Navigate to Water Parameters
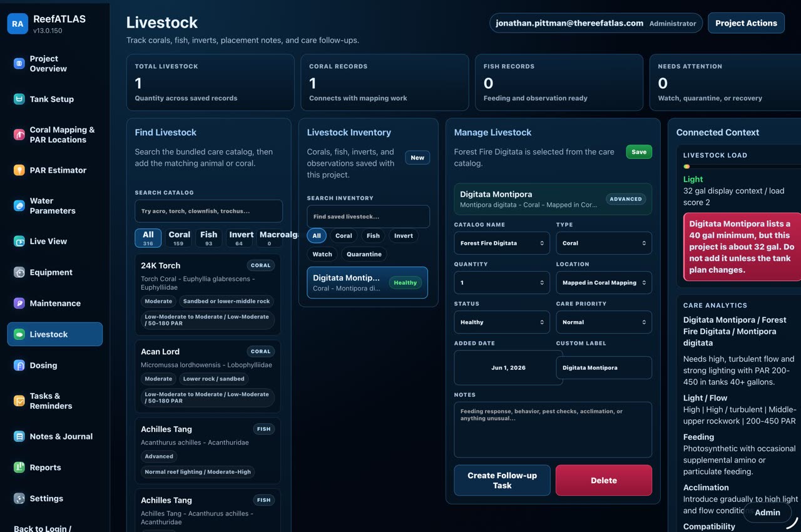Screen dimensions: 801x532 [x=54, y=205]
